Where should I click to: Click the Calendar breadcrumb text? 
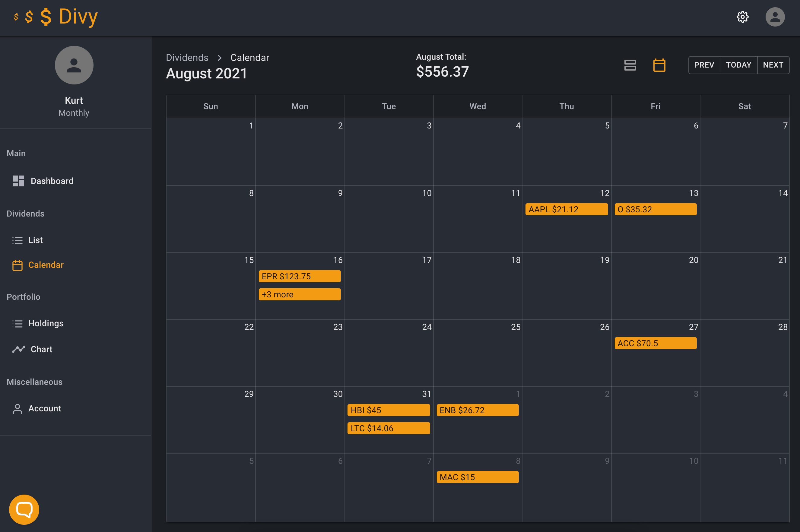pos(250,58)
